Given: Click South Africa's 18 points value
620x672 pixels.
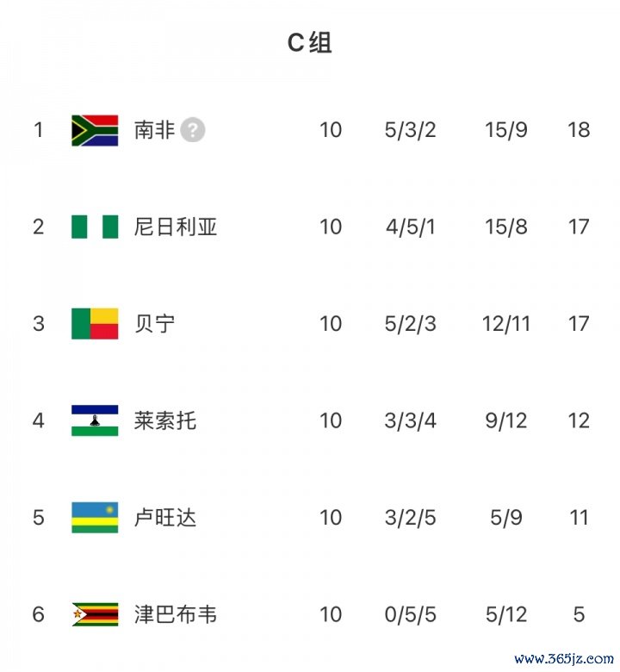Looking at the screenshot, I should [579, 130].
